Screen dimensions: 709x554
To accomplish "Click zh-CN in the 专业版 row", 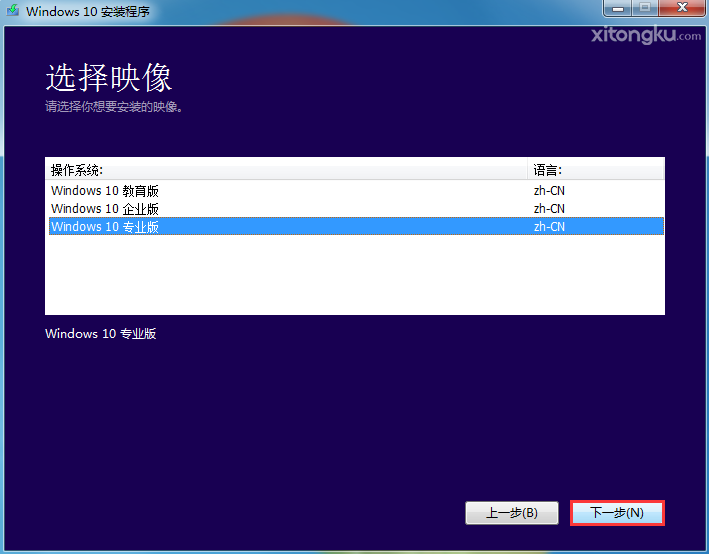I will click(x=549, y=227).
